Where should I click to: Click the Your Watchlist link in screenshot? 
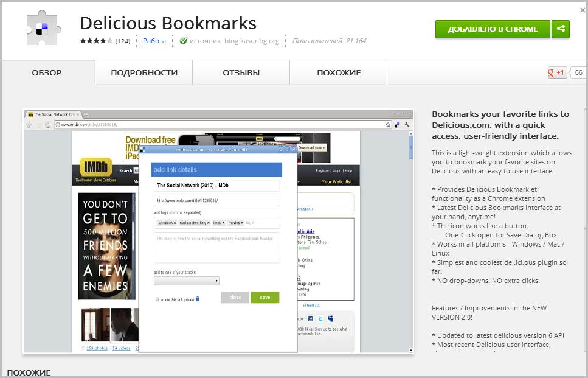pos(337,181)
